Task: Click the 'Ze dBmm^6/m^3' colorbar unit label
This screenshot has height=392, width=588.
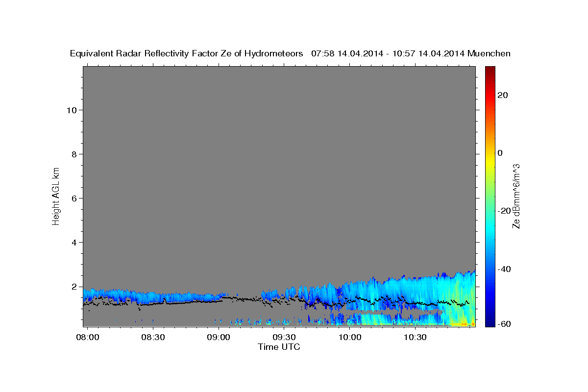Action: click(516, 196)
